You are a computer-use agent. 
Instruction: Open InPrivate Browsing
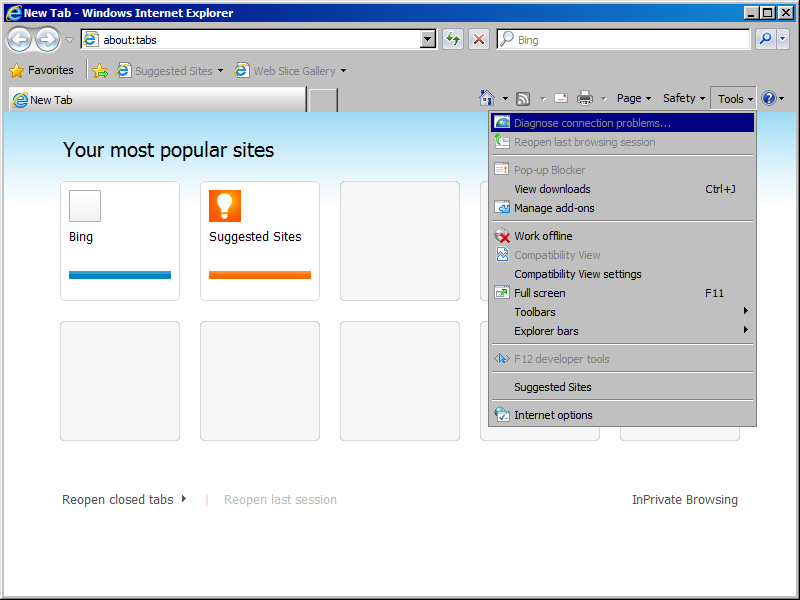(x=685, y=499)
